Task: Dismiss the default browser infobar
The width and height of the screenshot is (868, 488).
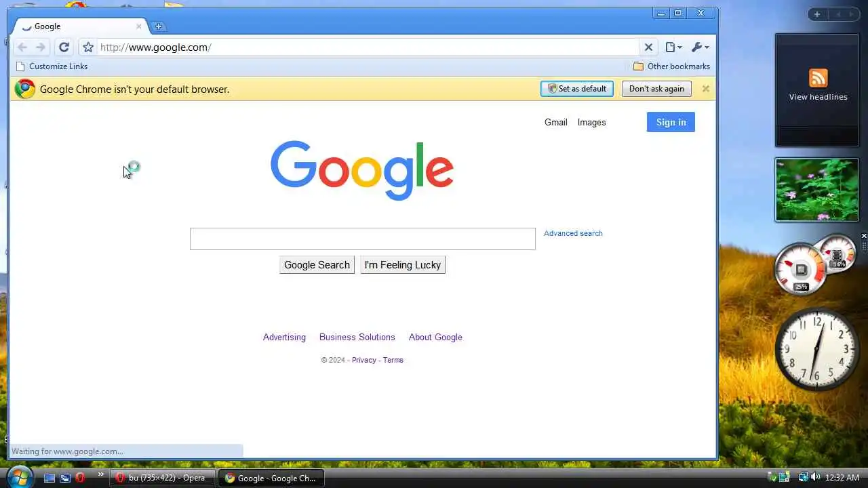Action: pyautogui.click(x=705, y=89)
